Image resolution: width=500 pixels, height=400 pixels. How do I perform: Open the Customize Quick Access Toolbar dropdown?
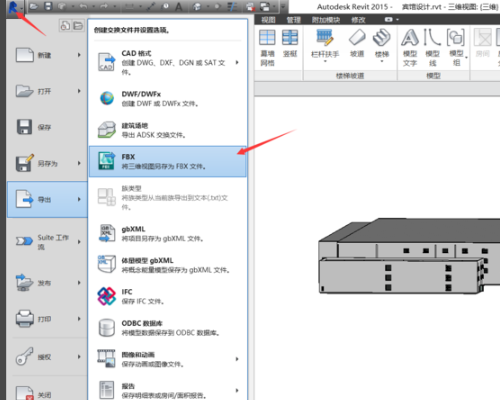pos(283,7)
